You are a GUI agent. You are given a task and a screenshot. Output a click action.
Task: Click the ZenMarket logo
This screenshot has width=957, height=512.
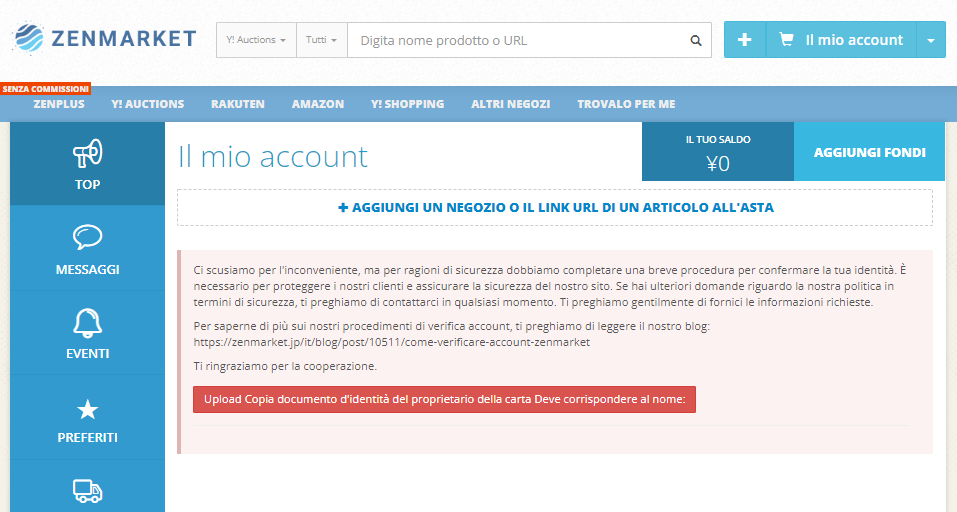click(x=104, y=39)
